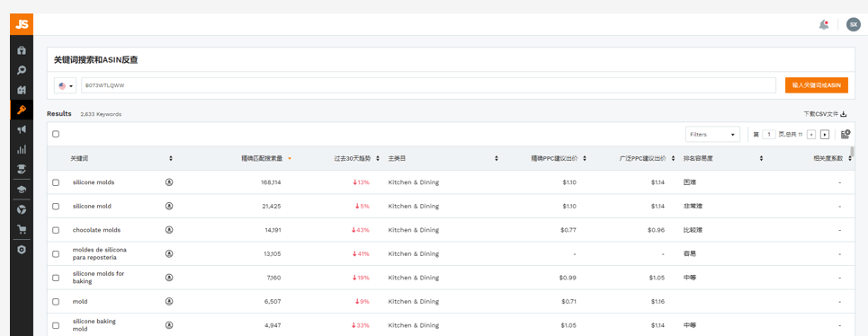
Task: Click the 关键词搜索和ASIN反查 heading
Action: coord(95,60)
